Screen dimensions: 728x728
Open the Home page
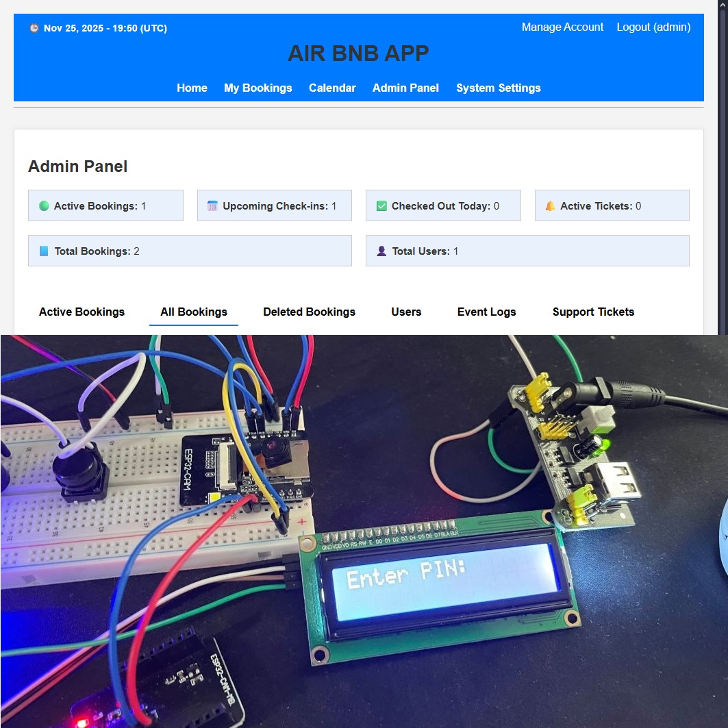pos(192,88)
